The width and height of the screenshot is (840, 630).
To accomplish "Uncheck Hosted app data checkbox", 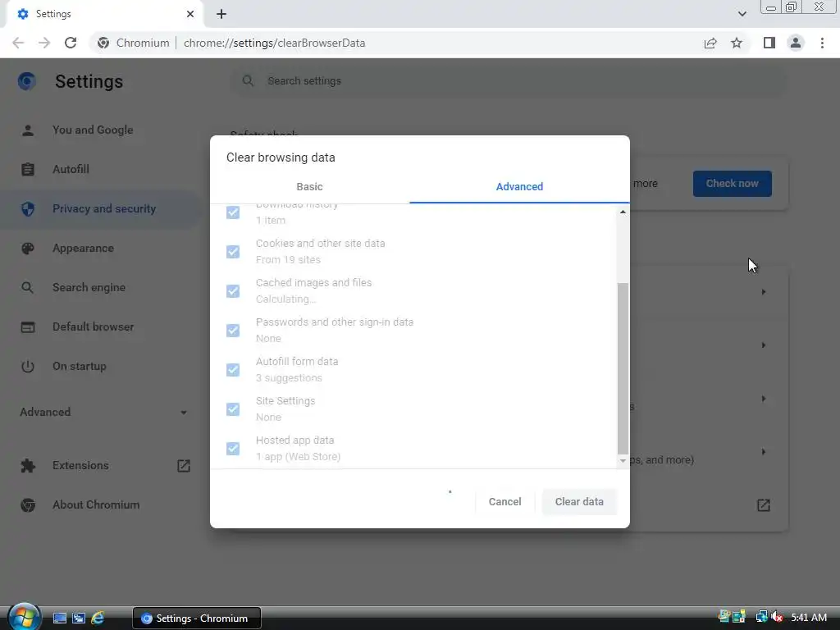I will pos(233,449).
